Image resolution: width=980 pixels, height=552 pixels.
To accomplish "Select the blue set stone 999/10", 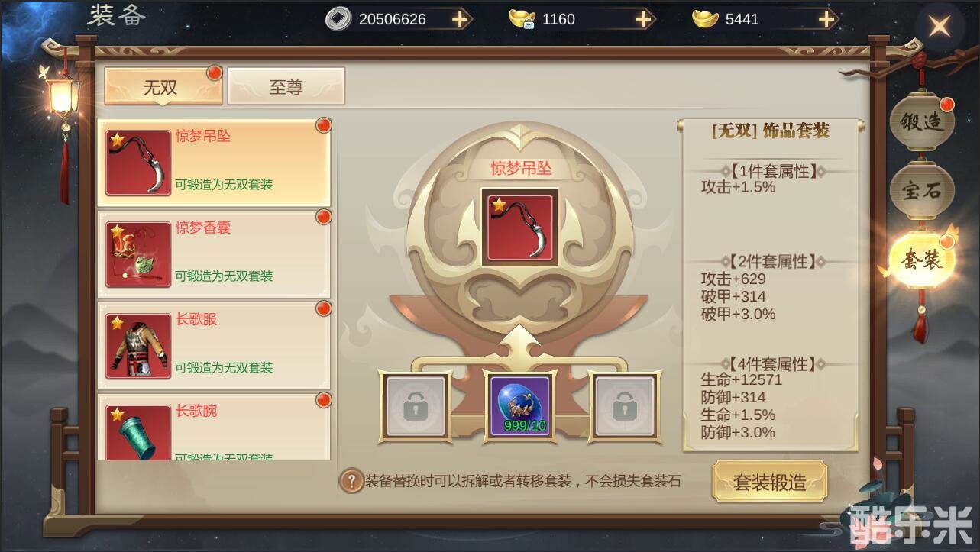I will 520,407.
